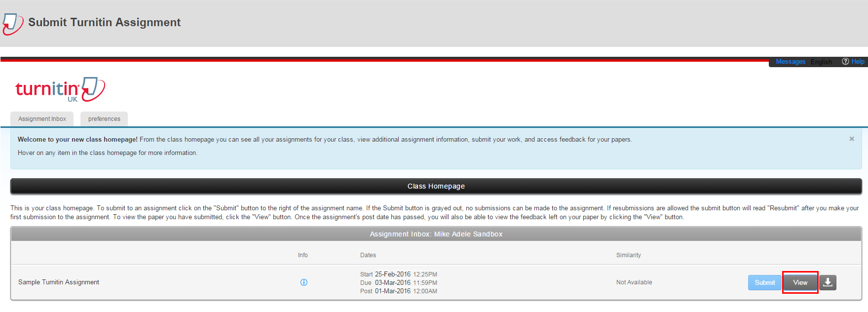
Task: Click the Help question mark icon
Action: point(845,62)
